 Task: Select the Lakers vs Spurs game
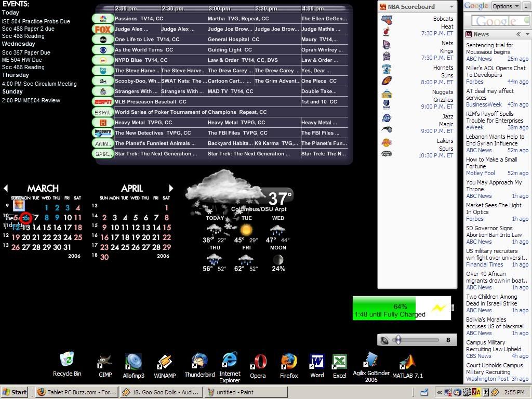(417, 148)
